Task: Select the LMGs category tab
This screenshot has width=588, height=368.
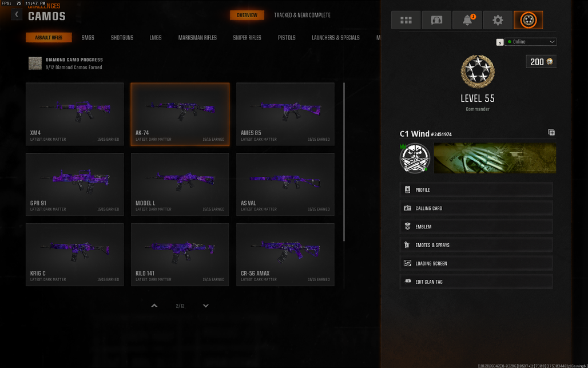Action: 156,38
